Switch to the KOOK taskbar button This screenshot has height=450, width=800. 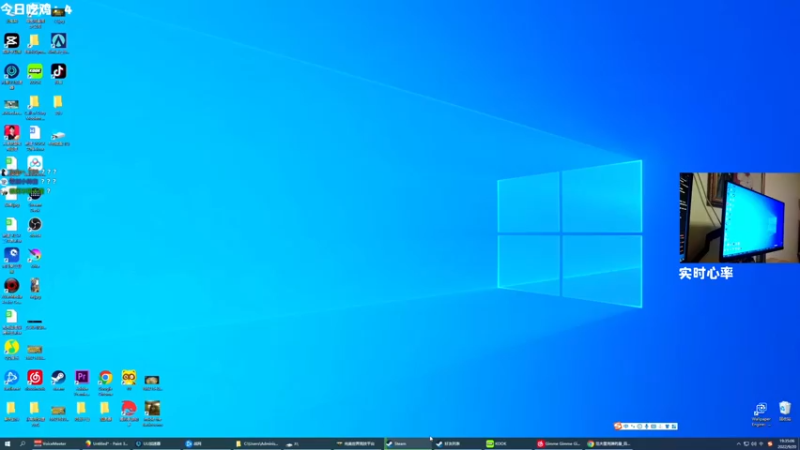click(x=507, y=444)
